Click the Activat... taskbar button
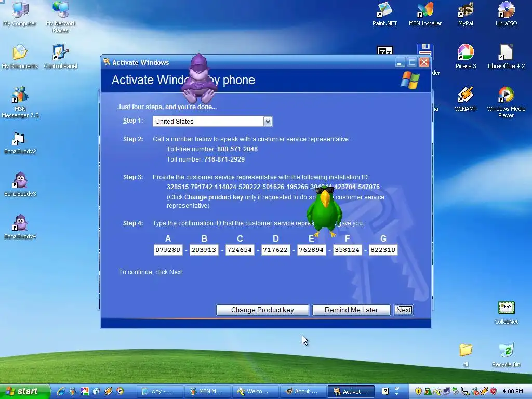Image resolution: width=532 pixels, height=399 pixels. tap(351, 391)
